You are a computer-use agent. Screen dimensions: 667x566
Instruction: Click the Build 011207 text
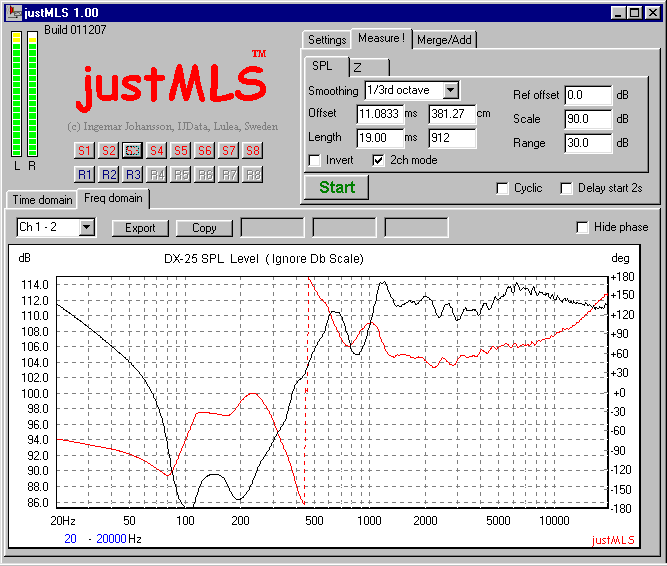[x=75, y=30]
